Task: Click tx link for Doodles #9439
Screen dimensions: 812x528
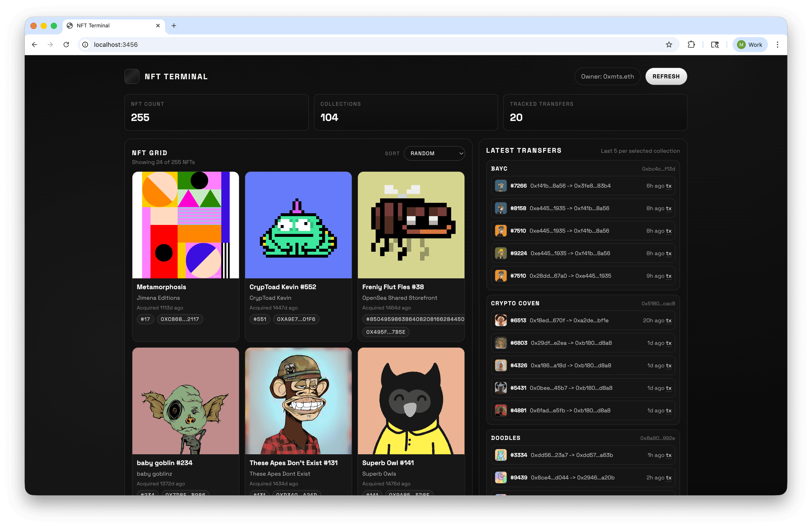Action: pyautogui.click(x=668, y=477)
